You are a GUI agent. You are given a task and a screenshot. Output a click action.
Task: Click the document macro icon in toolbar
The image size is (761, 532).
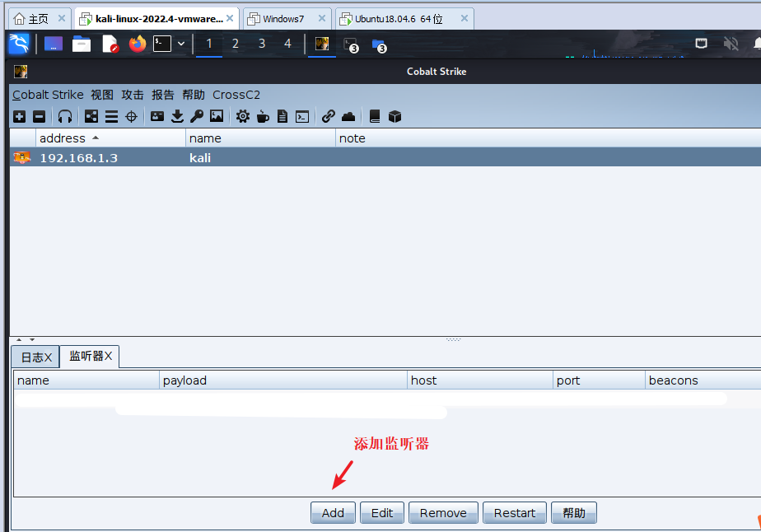point(282,116)
